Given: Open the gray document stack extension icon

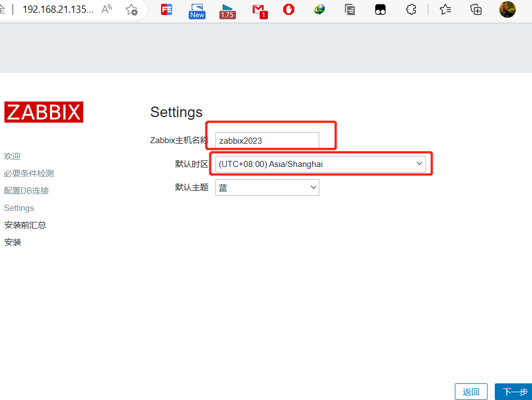Looking at the screenshot, I should click(349, 9).
